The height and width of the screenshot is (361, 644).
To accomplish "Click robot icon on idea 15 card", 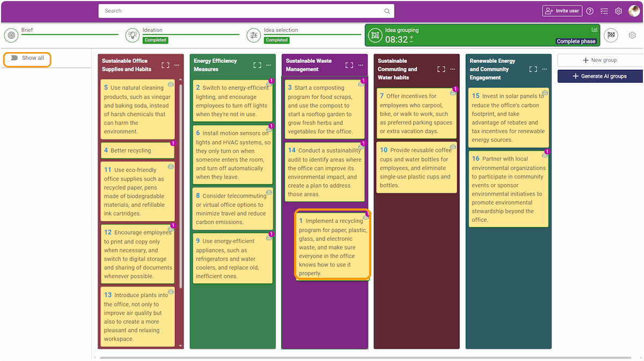I will coord(545,93).
